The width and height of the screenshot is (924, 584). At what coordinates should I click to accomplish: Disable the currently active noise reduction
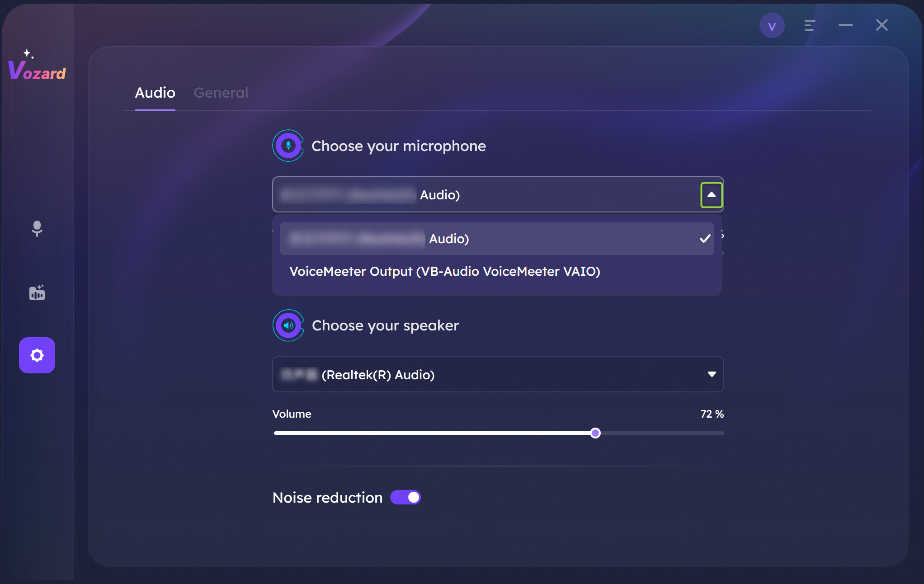coord(407,497)
